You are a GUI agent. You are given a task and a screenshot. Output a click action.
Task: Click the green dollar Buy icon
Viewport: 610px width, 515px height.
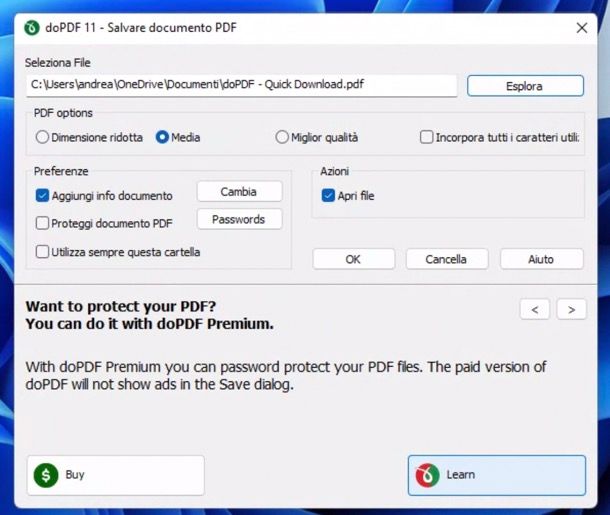coord(46,475)
